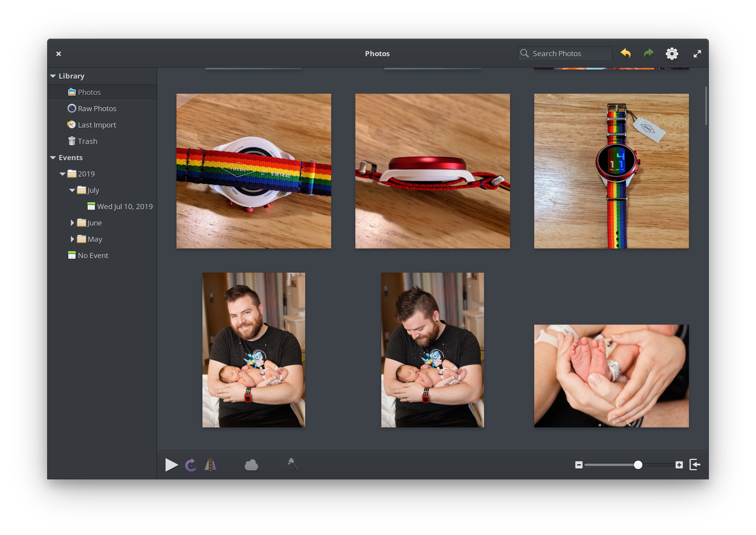The image size is (756, 535).
Task: Click the flip horizontally icon
Action: (210, 465)
